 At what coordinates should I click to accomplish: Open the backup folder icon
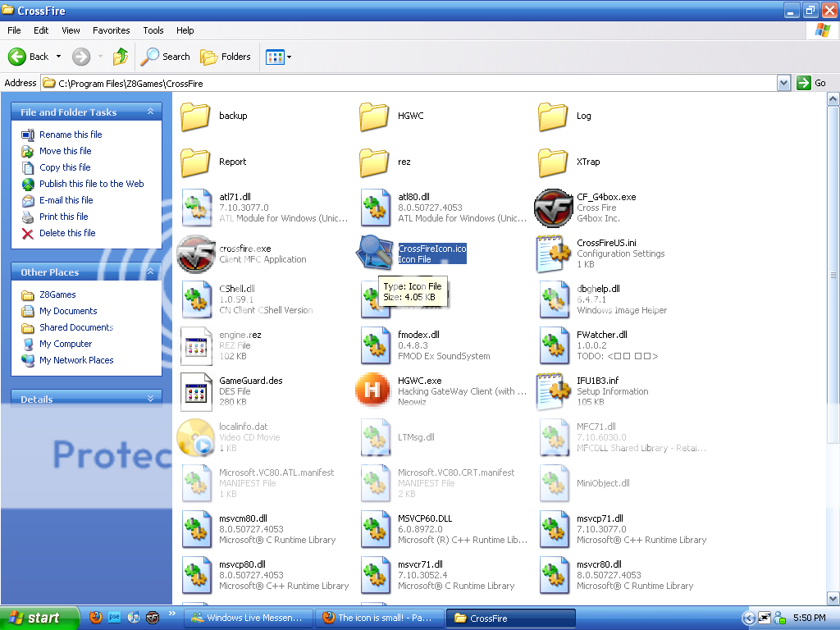tap(195, 116)
